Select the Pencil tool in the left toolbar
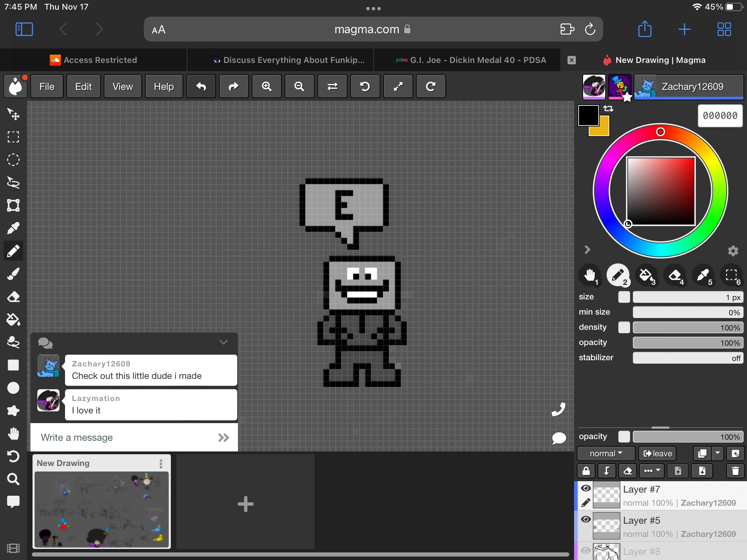This screenshot has height=560, width=747. click(13, 251)
